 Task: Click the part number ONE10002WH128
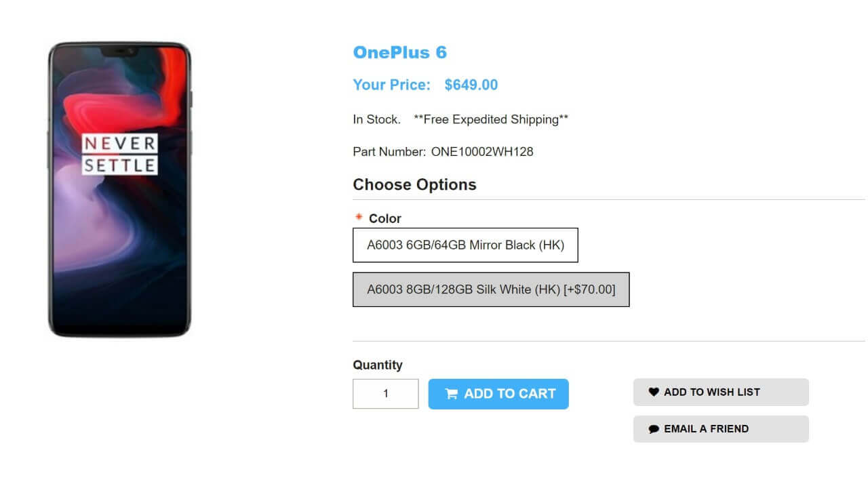click(482, 152)
